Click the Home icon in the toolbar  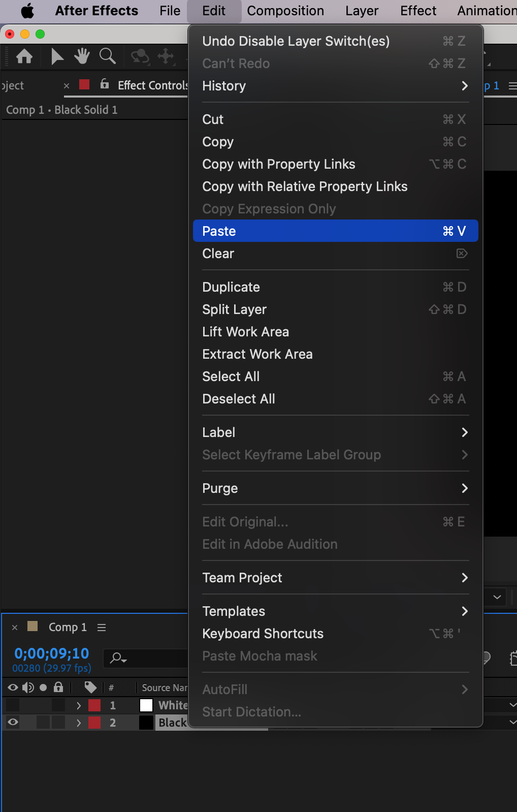point(24,56)
